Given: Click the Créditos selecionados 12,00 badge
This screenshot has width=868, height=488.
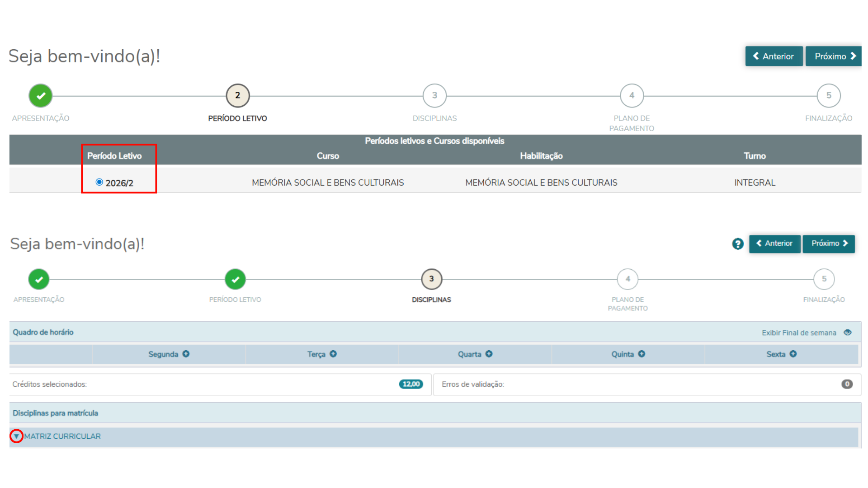Looking at the screenshot, I should coord(411,384).
